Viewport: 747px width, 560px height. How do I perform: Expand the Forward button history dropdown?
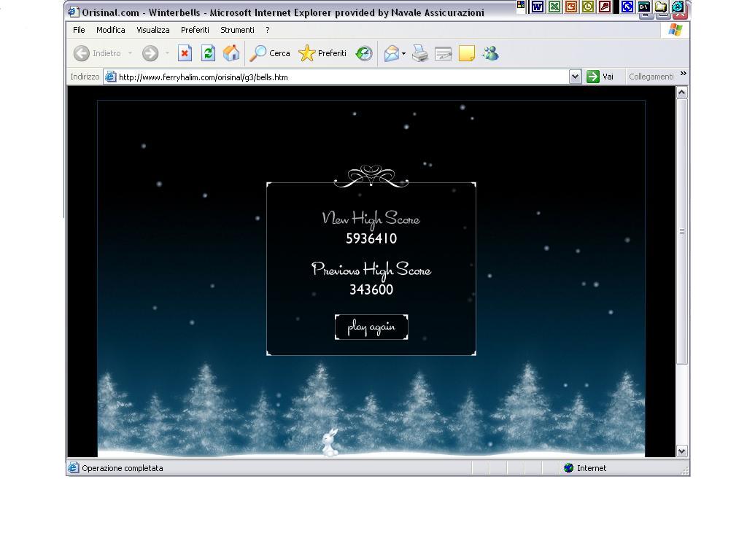(x=167, y=52)
